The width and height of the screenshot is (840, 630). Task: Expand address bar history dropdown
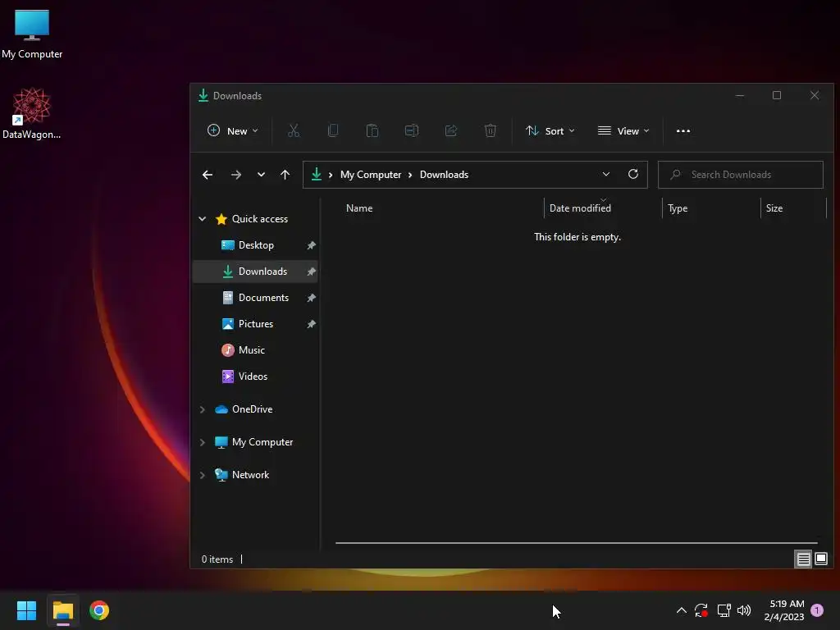coord(606,174)
